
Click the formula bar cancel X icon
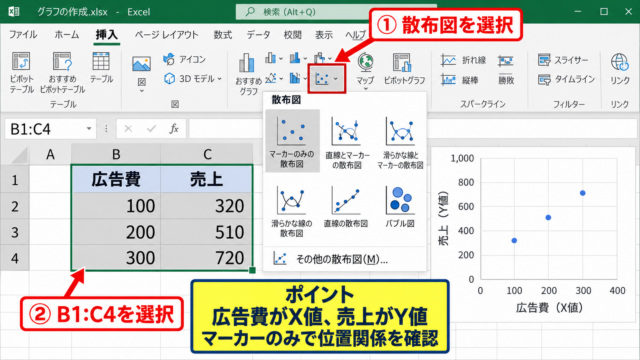pos(128,129)
